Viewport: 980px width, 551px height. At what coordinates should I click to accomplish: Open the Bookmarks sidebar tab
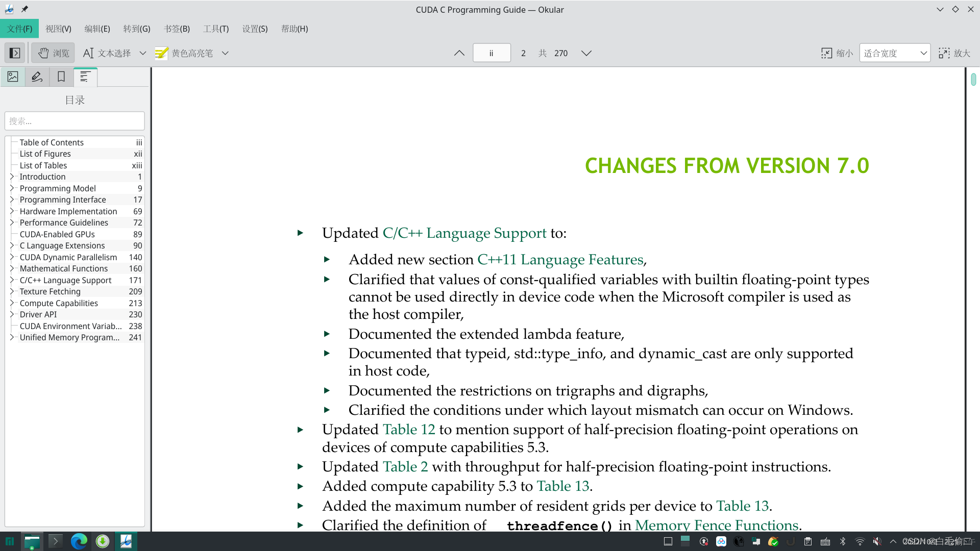coord(61,77)
